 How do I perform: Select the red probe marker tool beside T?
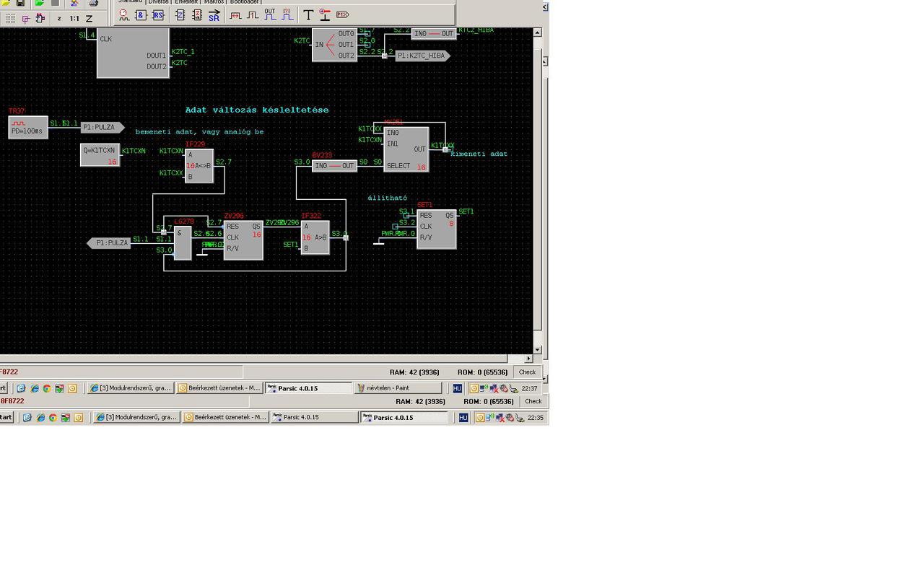tap(325, 15)
